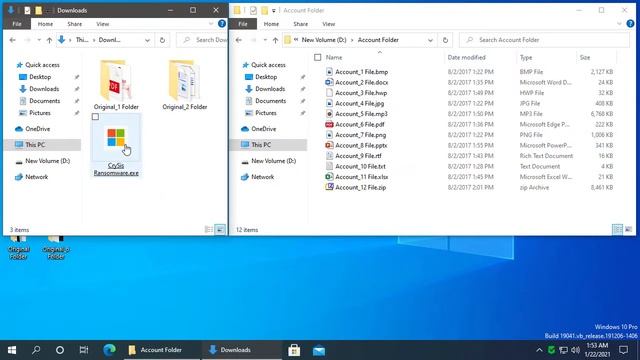Open quick access toolbar dropdown in Account Folder
This screenshot has width=640, height=360.
(x=273, y=11)
